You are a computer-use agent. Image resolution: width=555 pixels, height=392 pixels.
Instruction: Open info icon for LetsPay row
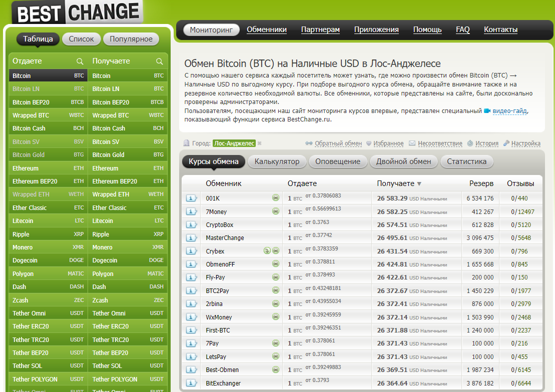coord(191,356)
